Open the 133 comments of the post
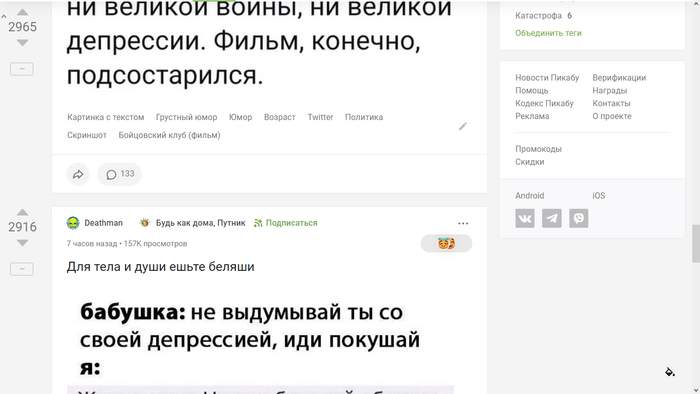Image resolution: width=700 pixels, height=394 pixels. pyautogui.click(x=120, y=174)
